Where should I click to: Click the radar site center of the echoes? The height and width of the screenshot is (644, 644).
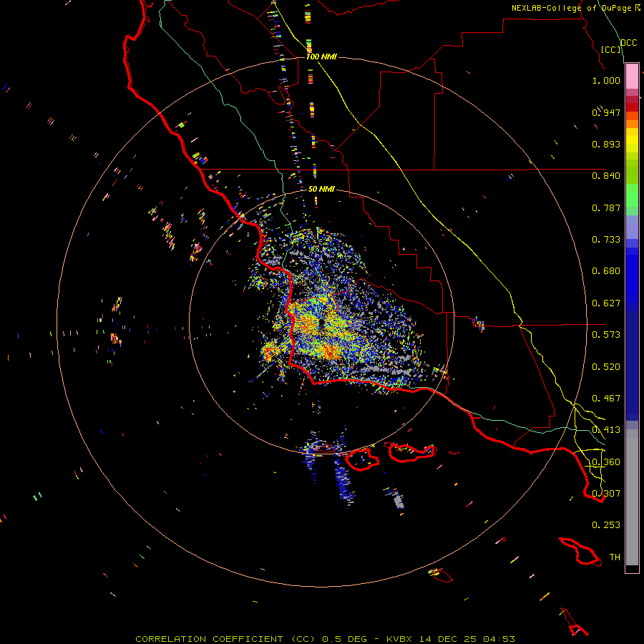pos(321,323)
